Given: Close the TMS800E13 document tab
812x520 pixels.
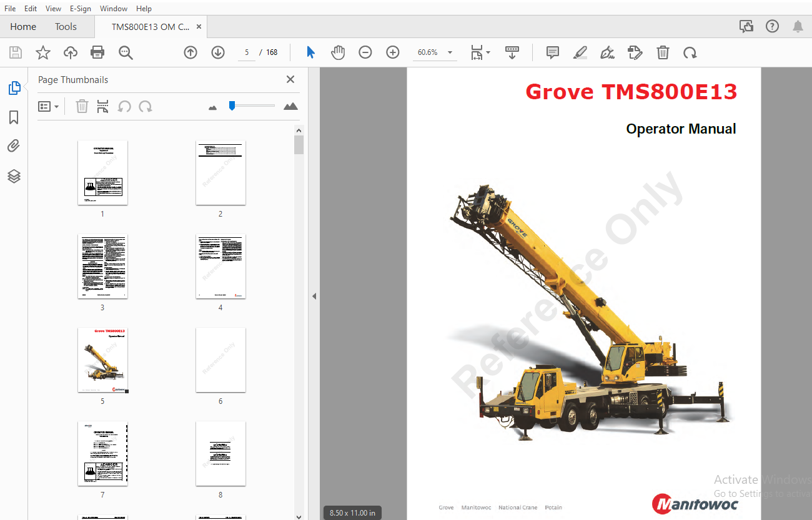Looking at the screenshot, I should [199, 27].
